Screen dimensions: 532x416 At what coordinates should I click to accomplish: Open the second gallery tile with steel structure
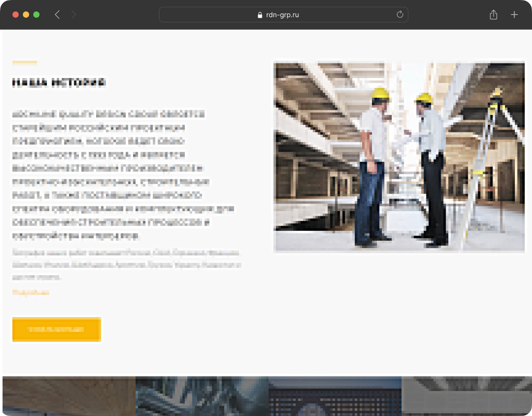(x=202, y=396)
